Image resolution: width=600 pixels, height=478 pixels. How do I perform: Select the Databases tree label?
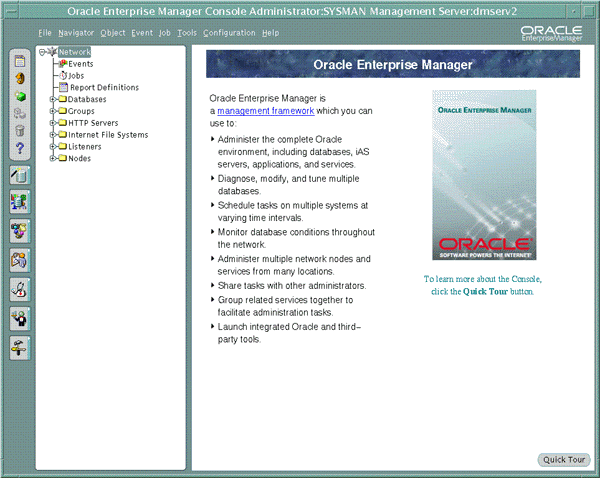(87, 99)
